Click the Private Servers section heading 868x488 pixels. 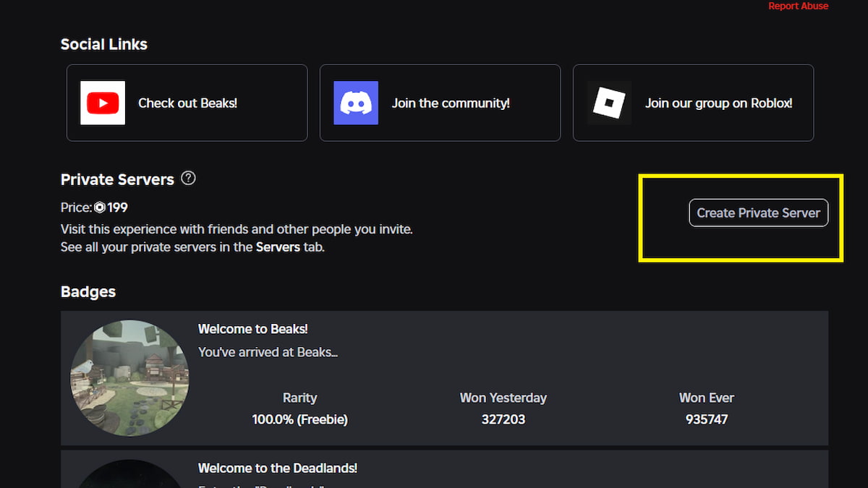point(117,179)
